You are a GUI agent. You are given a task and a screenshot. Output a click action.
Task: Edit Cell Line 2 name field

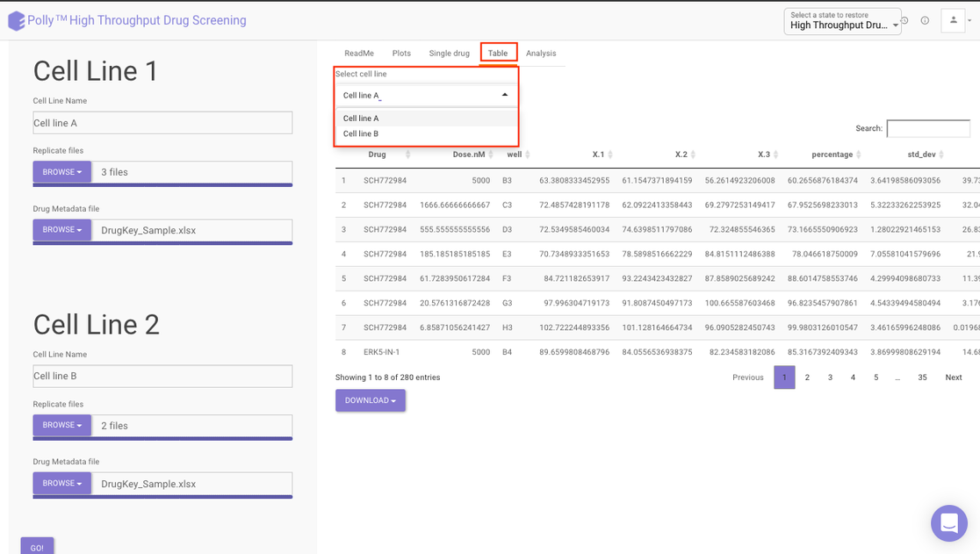[x=162, y=376]
